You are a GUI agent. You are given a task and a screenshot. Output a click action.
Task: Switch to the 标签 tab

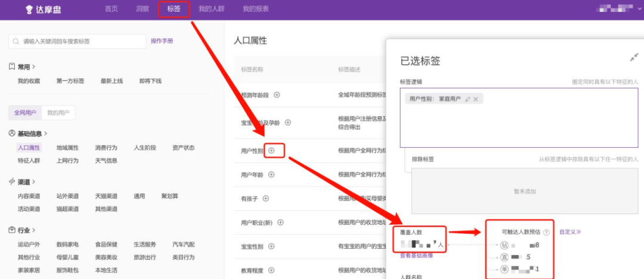[174, 9]
